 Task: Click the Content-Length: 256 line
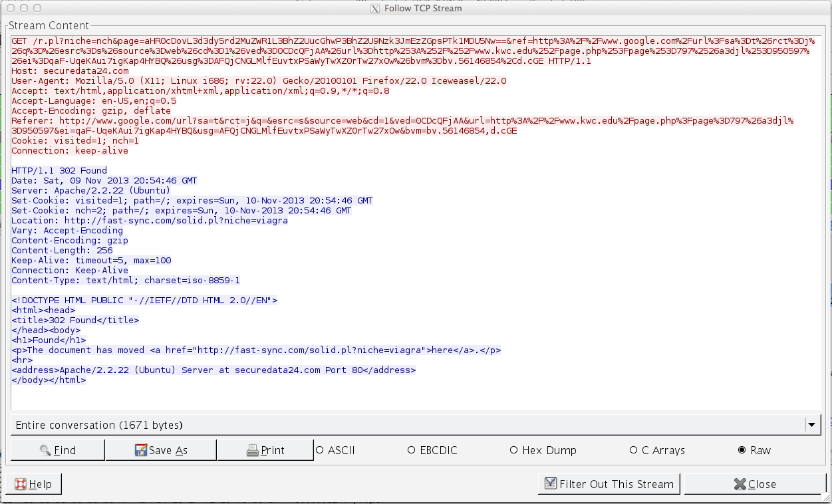(62, 251)
